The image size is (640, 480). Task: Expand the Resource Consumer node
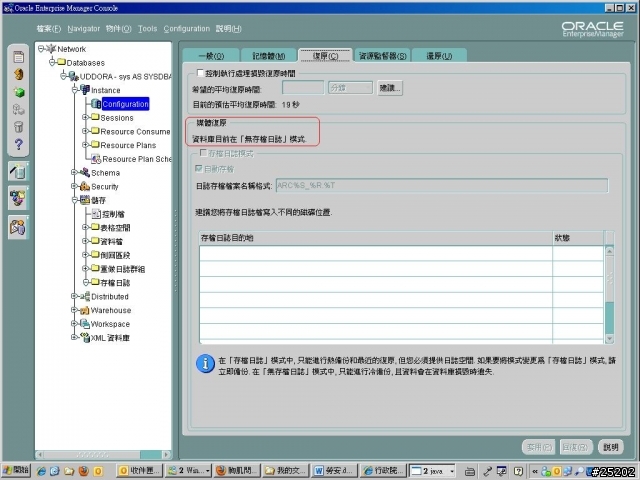85,131
